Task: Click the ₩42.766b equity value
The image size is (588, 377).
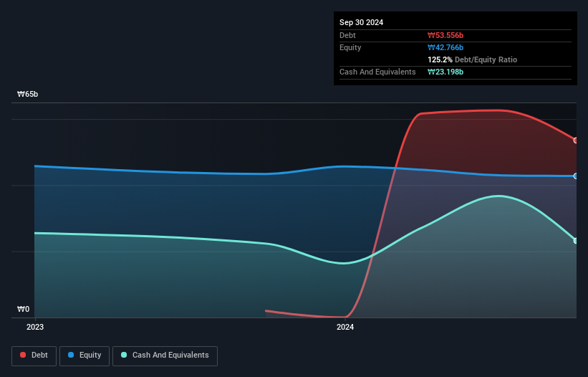Action: pyautogui.click(x=445, y=47)
